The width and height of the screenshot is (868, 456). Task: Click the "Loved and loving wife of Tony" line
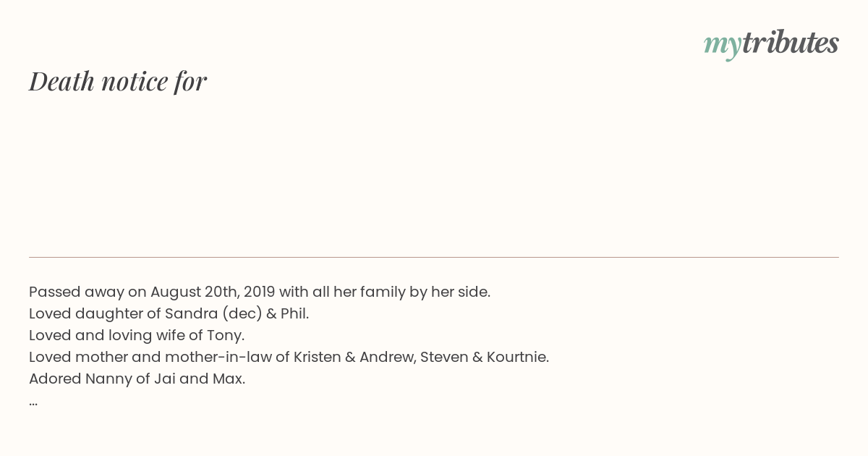point(137,335)
